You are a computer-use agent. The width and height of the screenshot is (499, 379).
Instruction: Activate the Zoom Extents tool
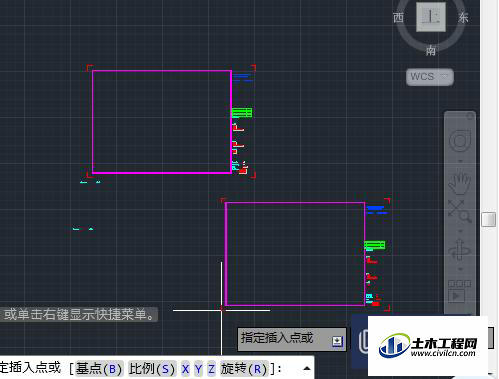click(x=460, y=211)
